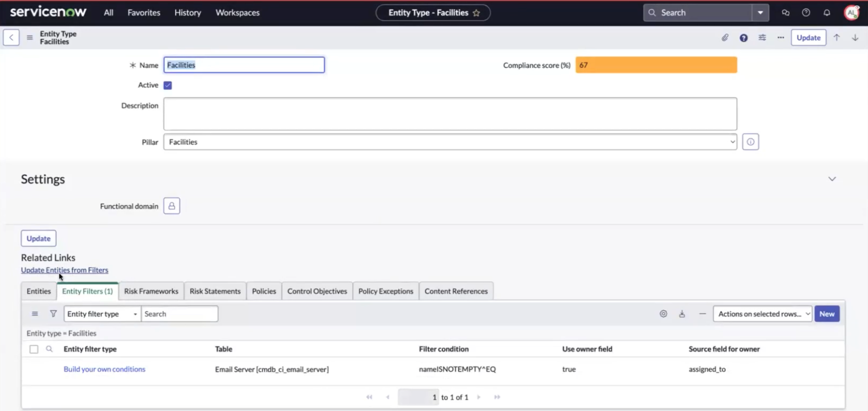The width and height of the screenshot is (868, 411).
Task: Go to first page double arrow
Action: (369, 397)
